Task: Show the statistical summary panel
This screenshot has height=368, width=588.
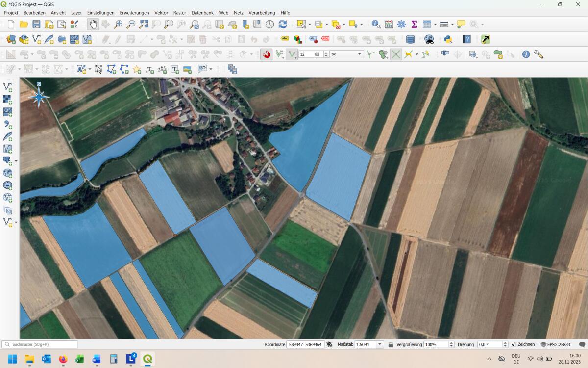Action: click(x=415, y=24)
